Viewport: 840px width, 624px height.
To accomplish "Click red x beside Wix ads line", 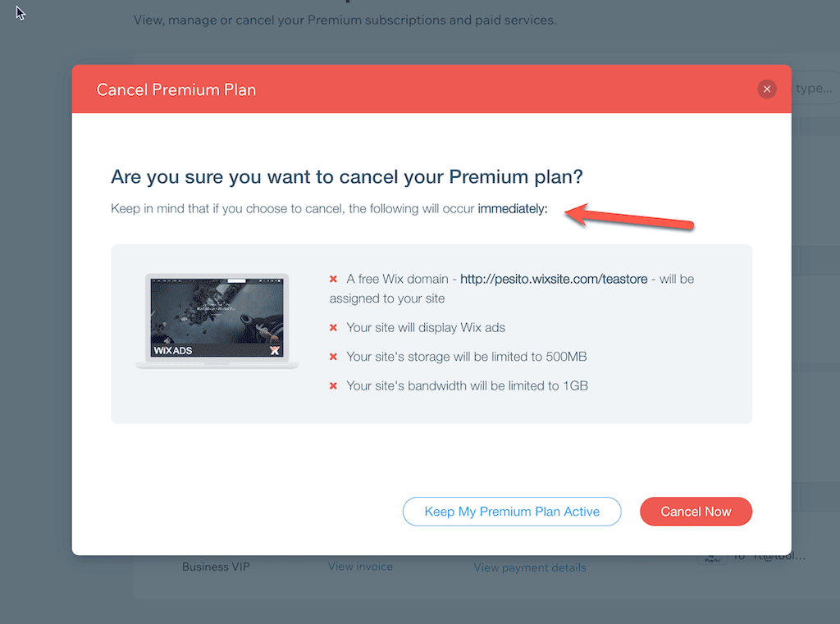I will point(333,327).
